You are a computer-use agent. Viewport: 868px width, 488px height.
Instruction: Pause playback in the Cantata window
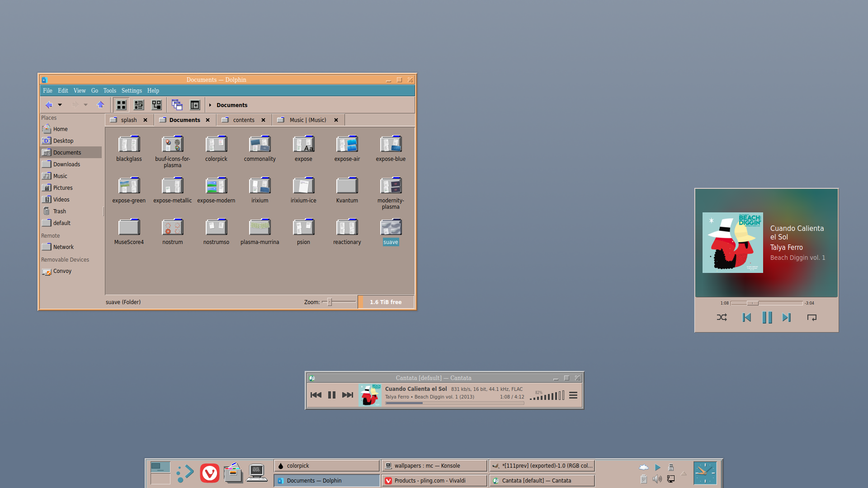point(331,394)
